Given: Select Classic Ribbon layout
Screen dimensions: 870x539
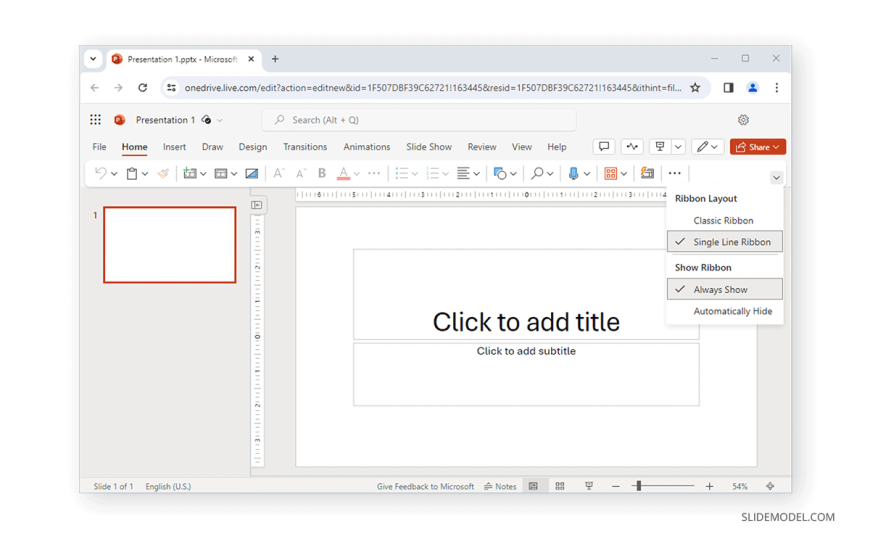Looking at the screenshot, I should [x=725, y=220].
